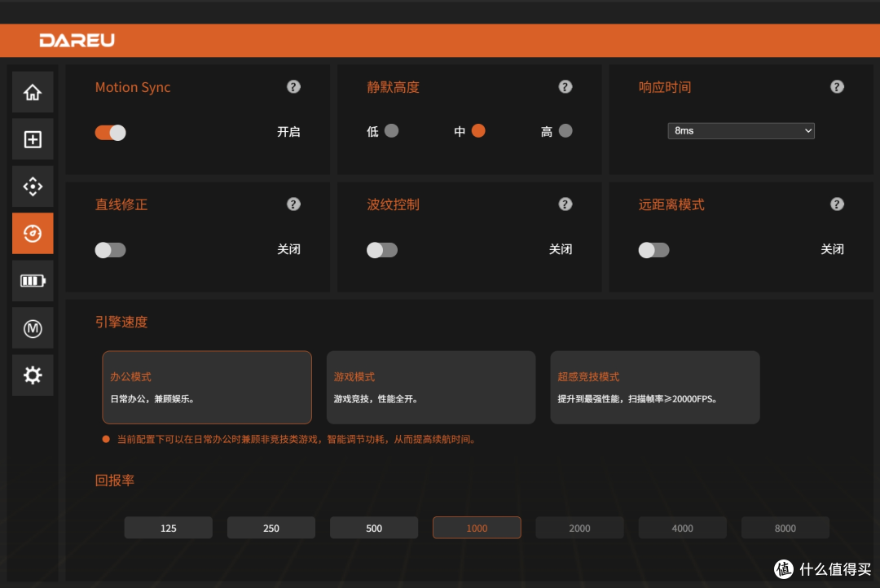The height and width of the screenshot is (588, 880).
Task: Choose the 办公模式 engine speed card
Action: pos(207,387)
